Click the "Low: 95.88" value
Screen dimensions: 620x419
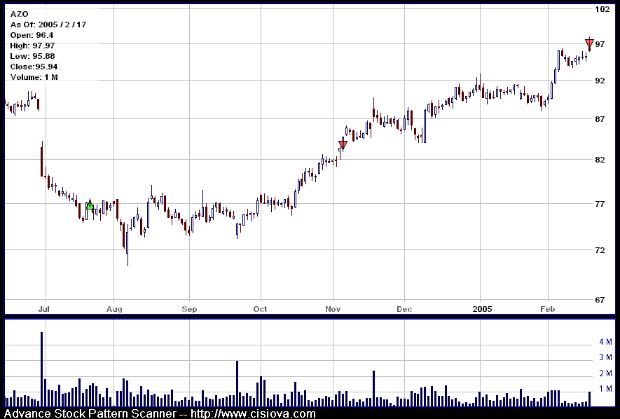point(32,56)
